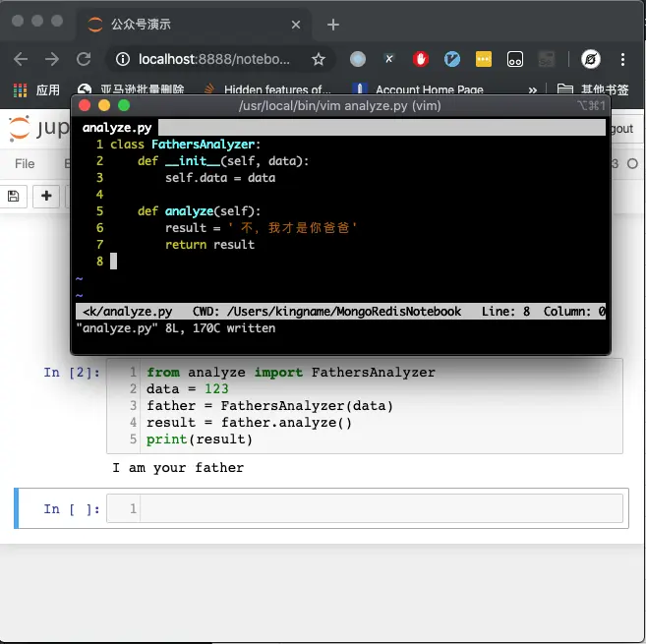Click the browser forward arrow
Viewport: 646px width, 644px height.
52,59
